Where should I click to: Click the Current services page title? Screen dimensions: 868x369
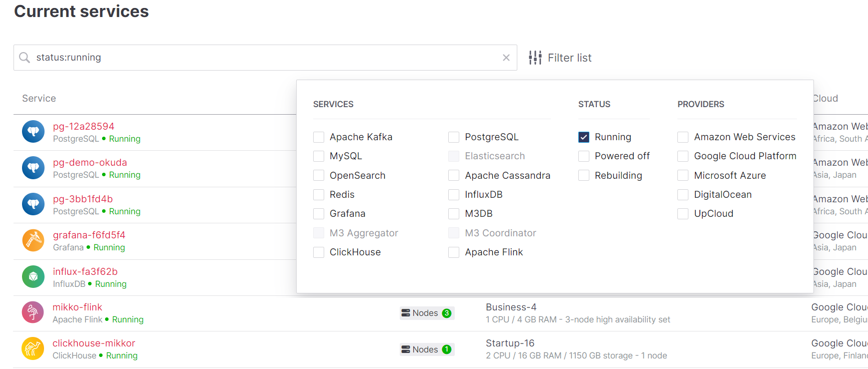coord(82,11)
